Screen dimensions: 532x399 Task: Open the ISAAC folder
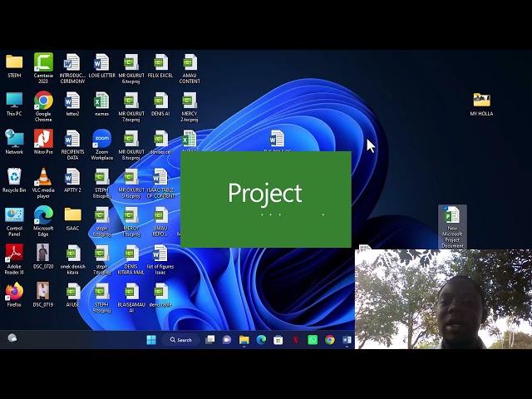click(72, 219)
